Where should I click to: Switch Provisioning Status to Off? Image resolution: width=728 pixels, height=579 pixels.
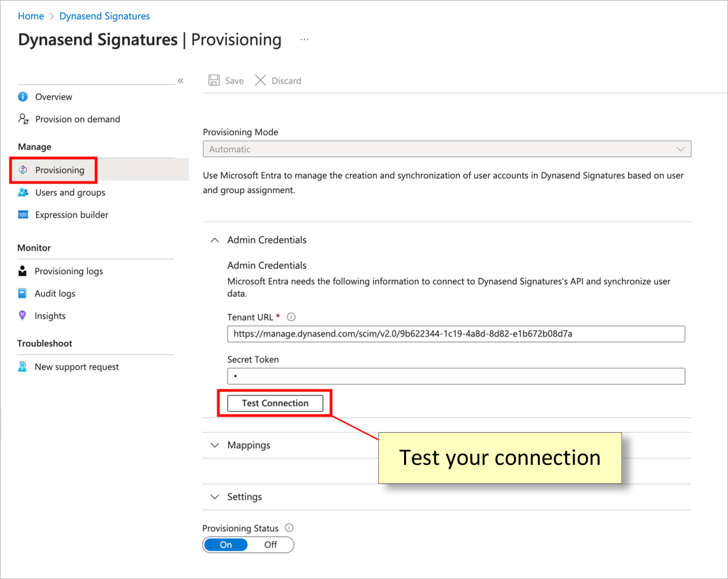tap(270, 544)
